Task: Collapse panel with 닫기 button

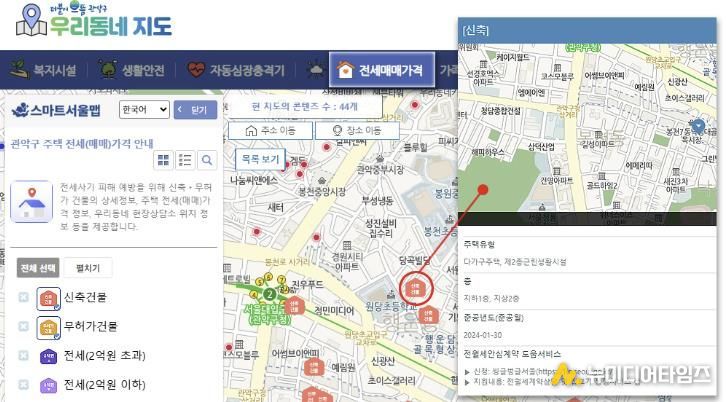Action: click(195, 110)
